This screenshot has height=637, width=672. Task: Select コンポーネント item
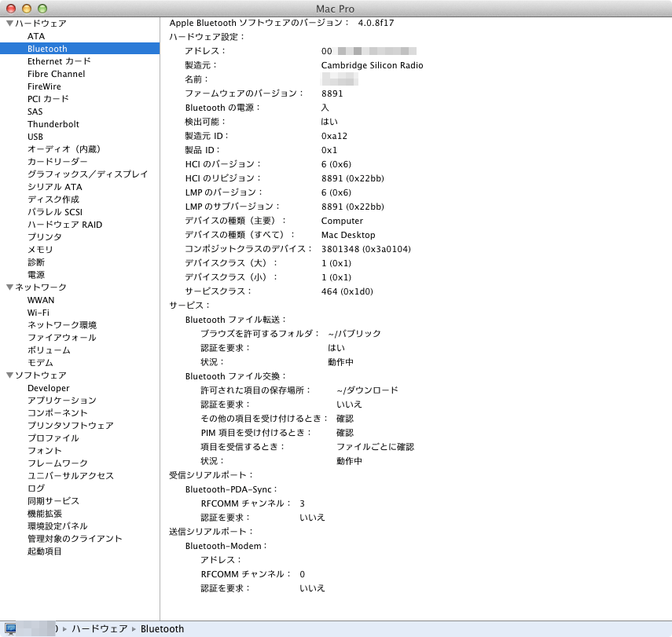pos(57,413)
